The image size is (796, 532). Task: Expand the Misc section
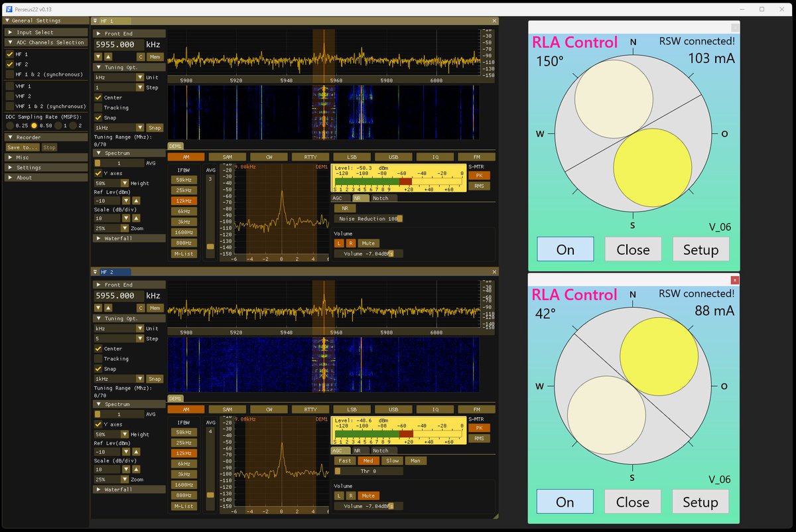coord(46,158)
